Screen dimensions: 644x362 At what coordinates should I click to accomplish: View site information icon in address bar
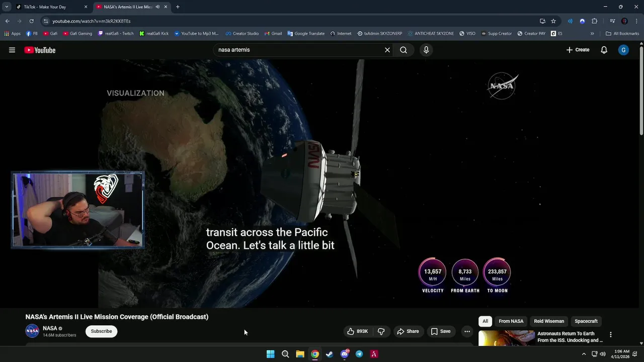(x=46, y=21)
